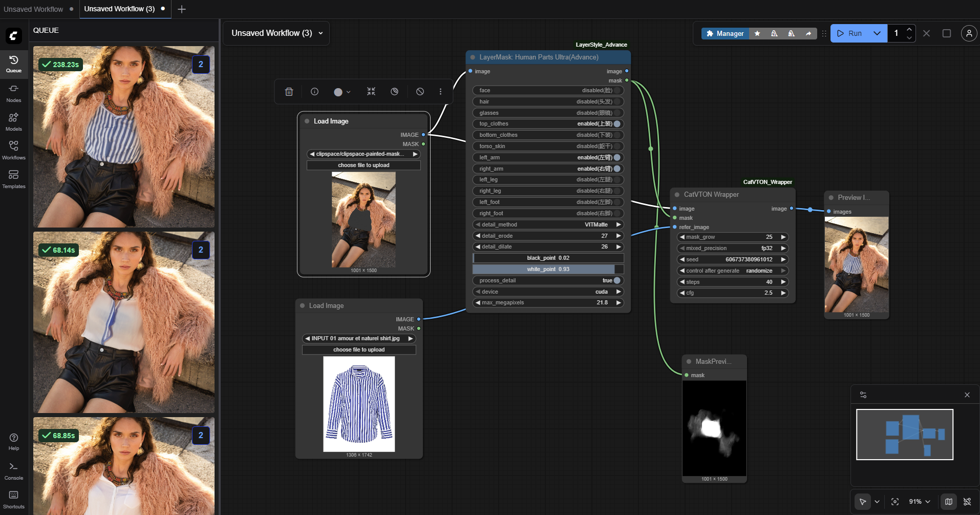The width and height of the screenshot is (980, 515).
Task: Increase the batch count stepper
Action: click(x=909, y=29)
